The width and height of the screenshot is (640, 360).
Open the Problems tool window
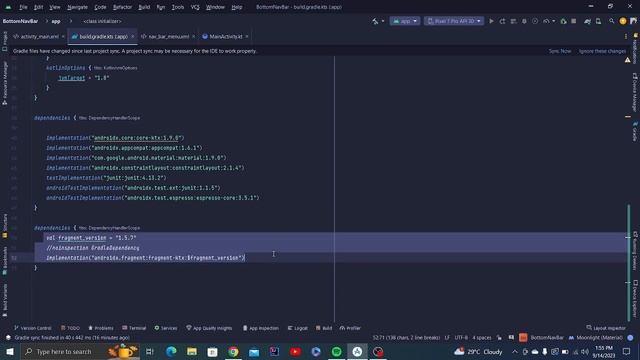point(101,328)
